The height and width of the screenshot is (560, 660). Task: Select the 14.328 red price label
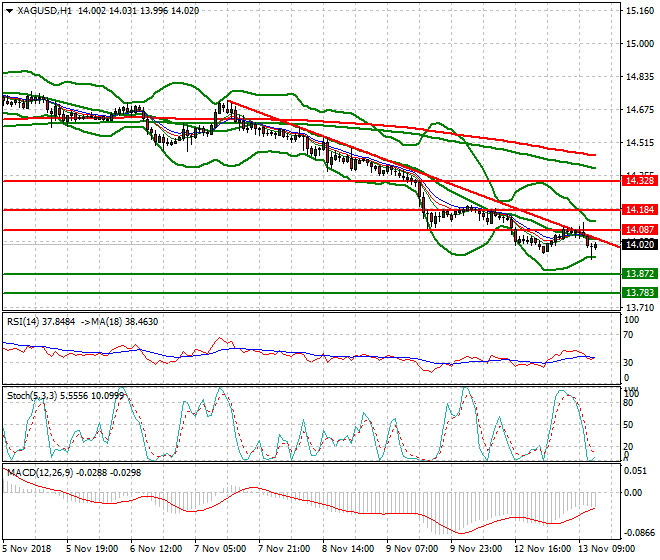[639, 181]
